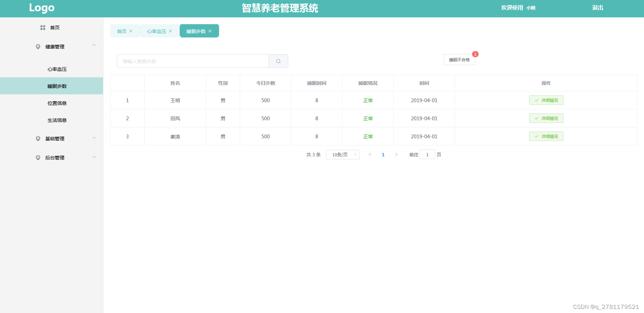This screenshot has height=313, width=644.
Task: Click the 2019-04-01 date in 王明's row
Action: click(x=424, y=100)
